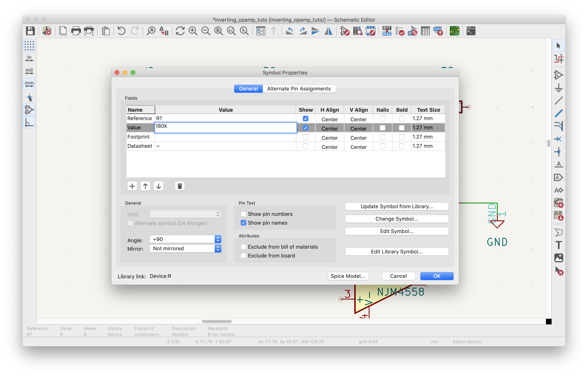Click the save icon in toolbar
The image size is (588, 376).
(x=32, y=31)
